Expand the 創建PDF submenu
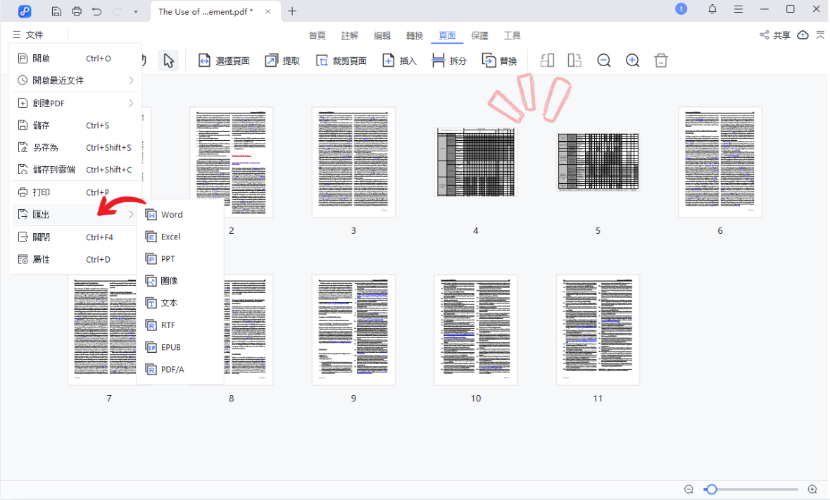This screenshot has height=500, width=830. tap(75, 103)
